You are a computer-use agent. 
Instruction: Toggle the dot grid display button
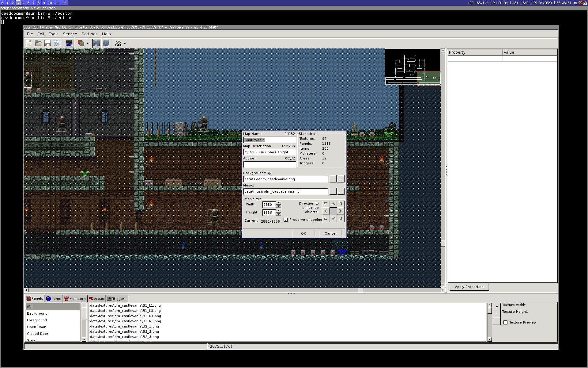(x=96, y=43)
